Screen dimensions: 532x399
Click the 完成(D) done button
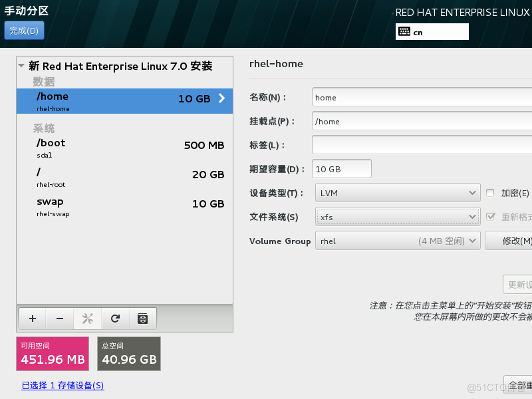(24, 31)
